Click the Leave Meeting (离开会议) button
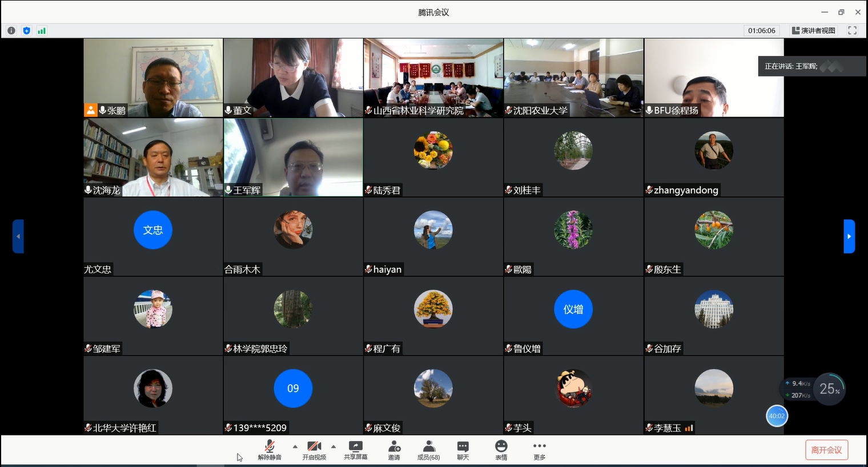Image resolution: width=868 pixels, height=467 pixels. click(x=826, y=450)
